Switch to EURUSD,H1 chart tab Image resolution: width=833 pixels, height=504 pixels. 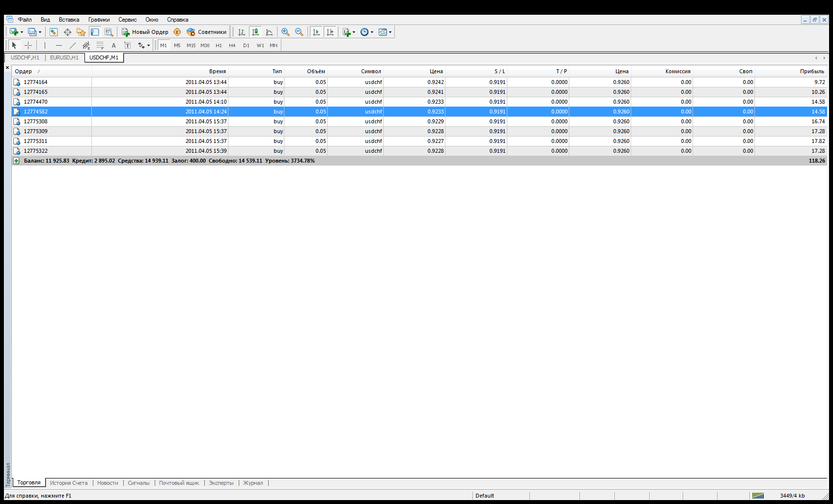(64, 57)
